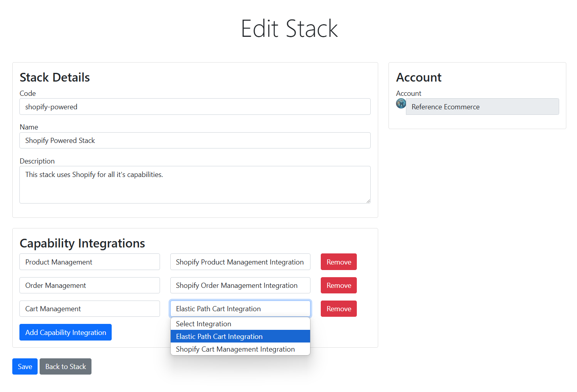This screenshot has width=577, height=392.
Task: Choose the Select Integration placeholder option
Action: tap(240, 324)
